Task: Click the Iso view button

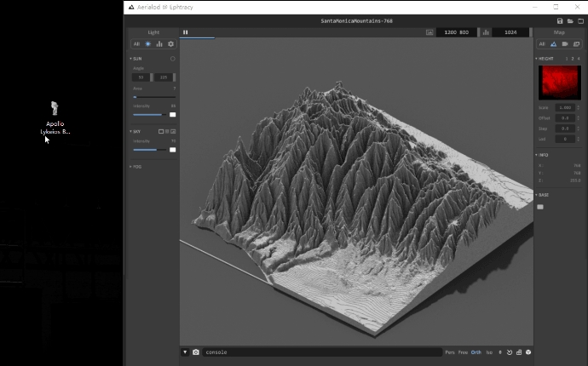Action: point(489,352)
